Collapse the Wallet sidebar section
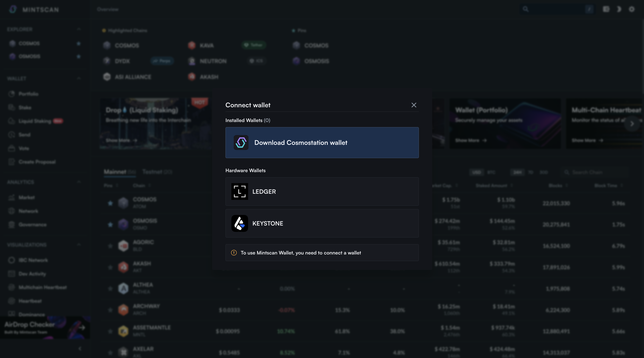Image resolution: width=644 pixels, height=358 pixels. click(x=79, y=78)
